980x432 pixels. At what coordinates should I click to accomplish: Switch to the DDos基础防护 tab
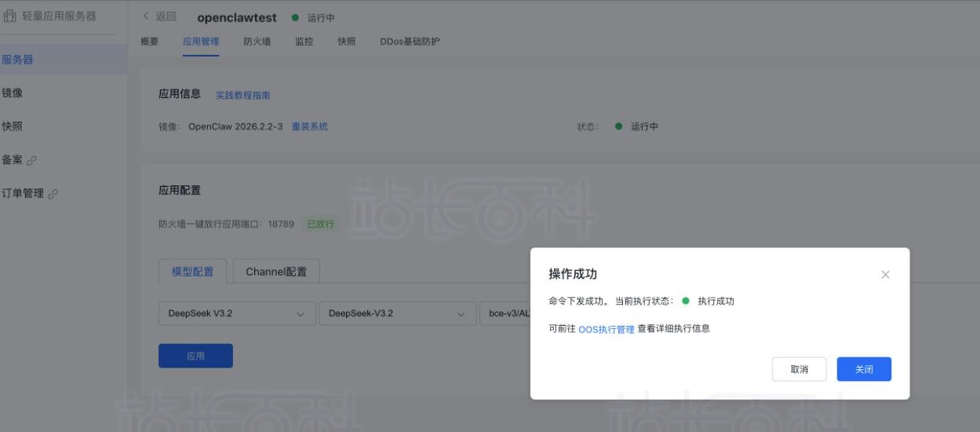410,42
